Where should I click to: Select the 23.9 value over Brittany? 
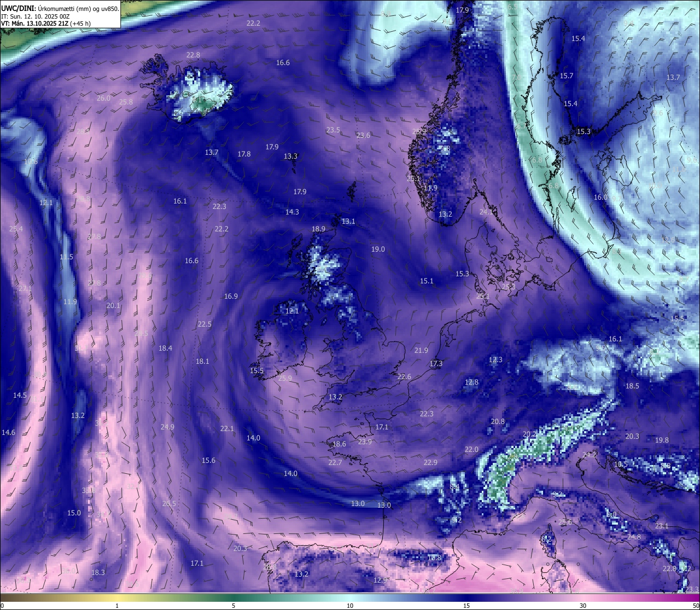365,442
